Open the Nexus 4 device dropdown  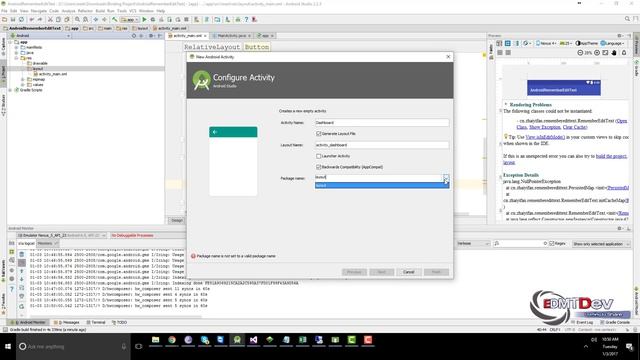click(546, 43)
